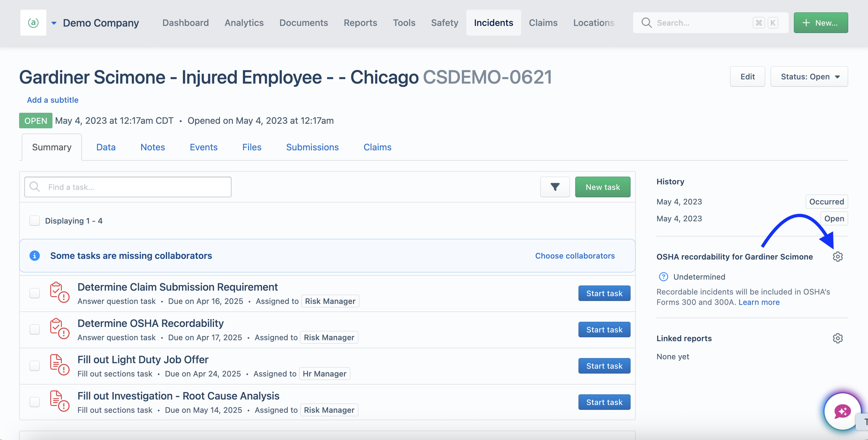Click the info icon in collaborators banner
This screenshot has width=868, height=440.
[35, 256]
